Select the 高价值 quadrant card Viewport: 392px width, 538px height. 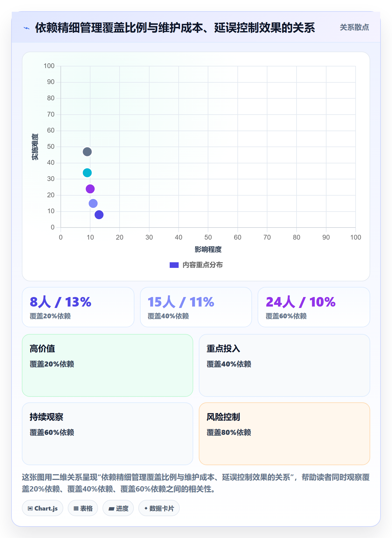tap(108, 365)
